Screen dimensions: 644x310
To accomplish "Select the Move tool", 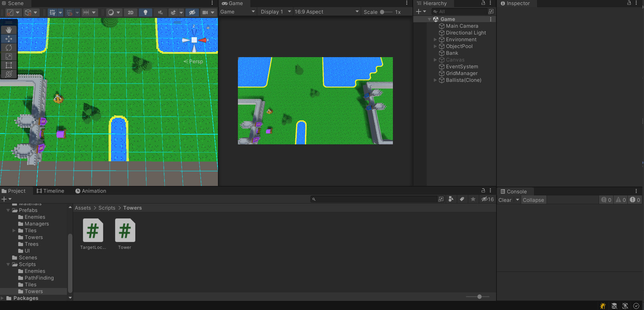I will coord(9,39).
